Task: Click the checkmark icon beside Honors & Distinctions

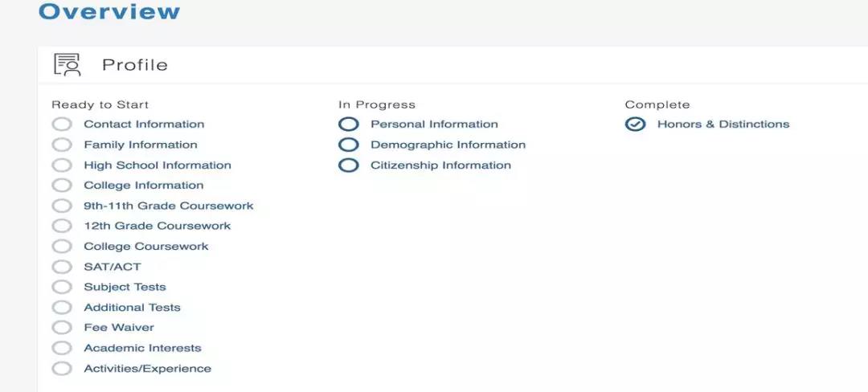Action: (x=635, y=125)
